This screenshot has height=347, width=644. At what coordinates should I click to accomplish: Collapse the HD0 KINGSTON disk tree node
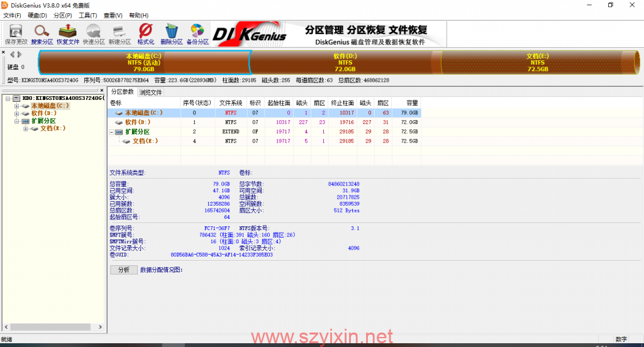(x=8, y=99)
